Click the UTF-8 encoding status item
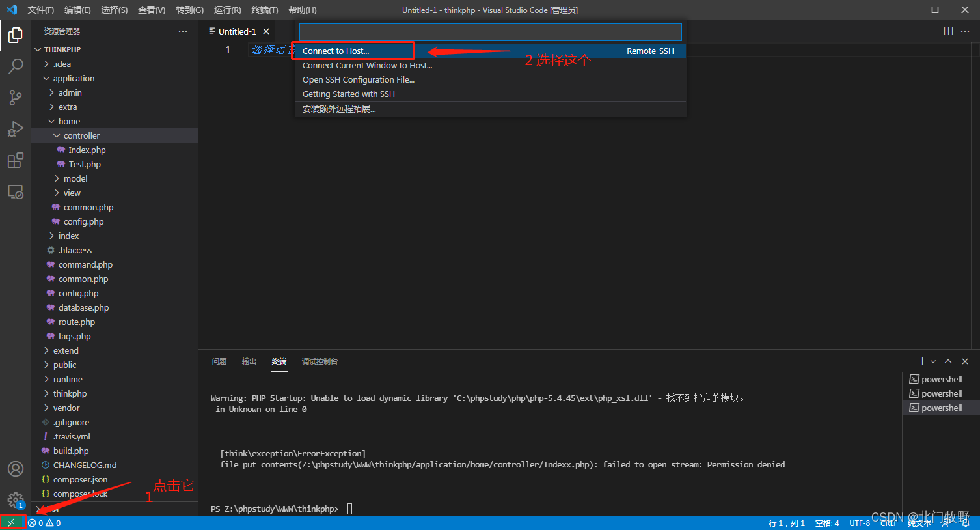 860,523
